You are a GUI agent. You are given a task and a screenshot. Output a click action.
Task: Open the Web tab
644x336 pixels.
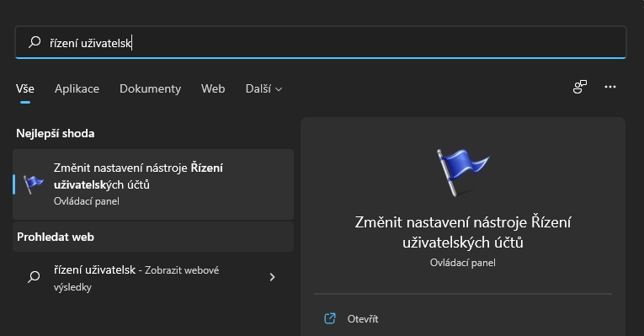click(x=213, y=88)
